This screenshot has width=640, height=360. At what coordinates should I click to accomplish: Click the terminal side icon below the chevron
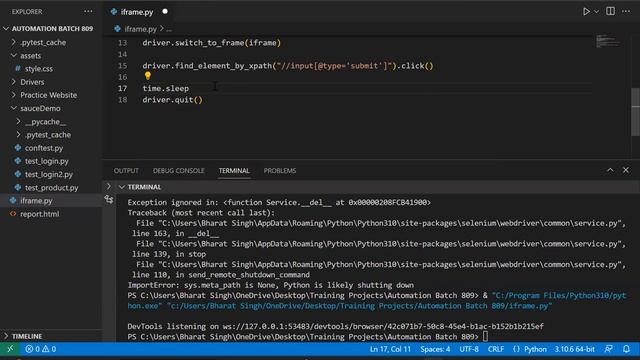(109, 199)
